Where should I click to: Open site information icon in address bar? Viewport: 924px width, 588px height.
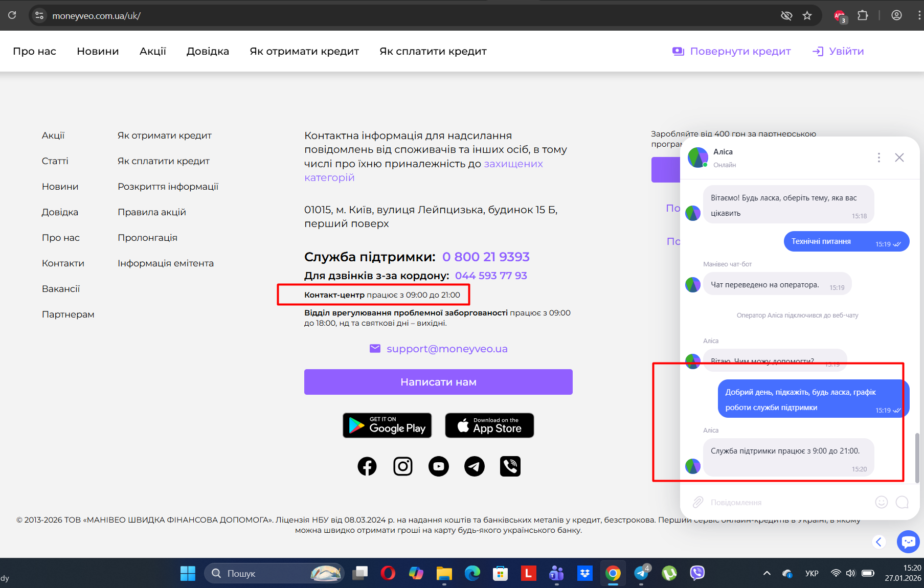(x=39, y=15)
